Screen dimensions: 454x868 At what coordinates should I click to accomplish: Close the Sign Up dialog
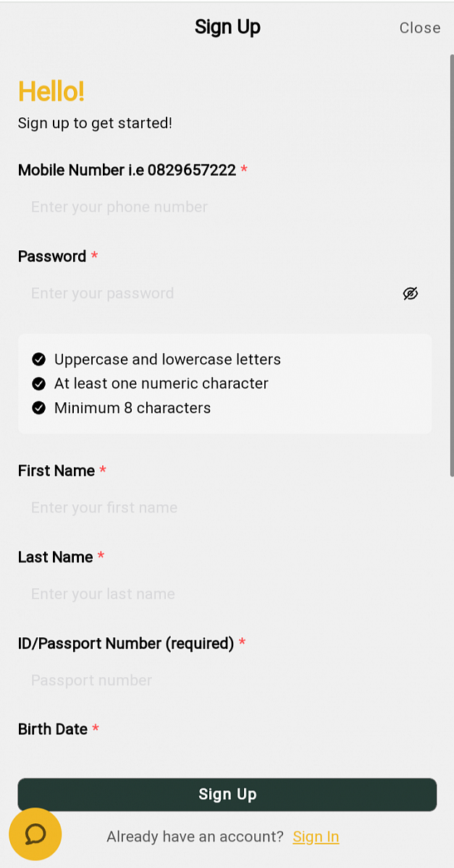point(419,27)
